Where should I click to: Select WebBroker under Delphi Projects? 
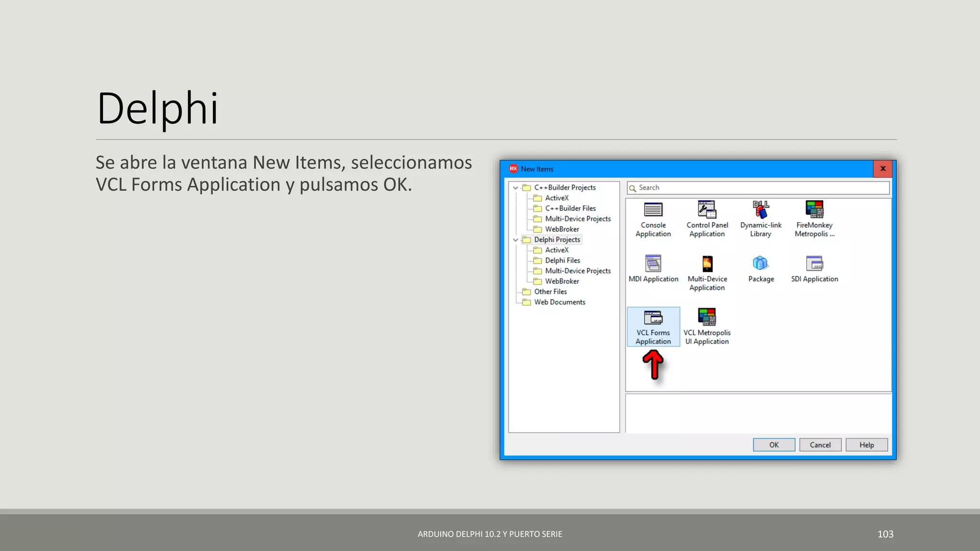[557, 281]
